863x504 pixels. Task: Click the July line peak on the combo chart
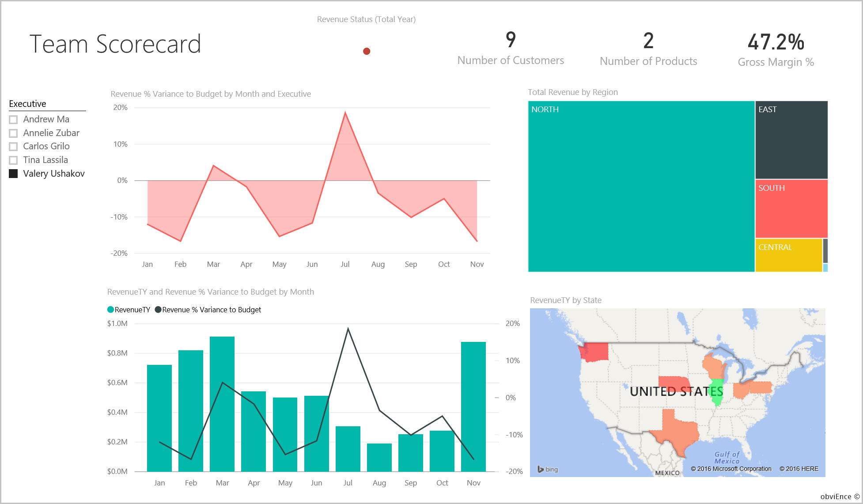(x=348, y=328)
